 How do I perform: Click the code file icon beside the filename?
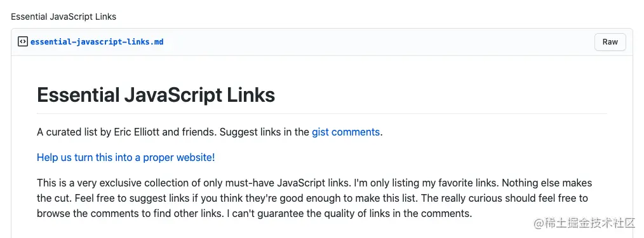click(23, 41)
